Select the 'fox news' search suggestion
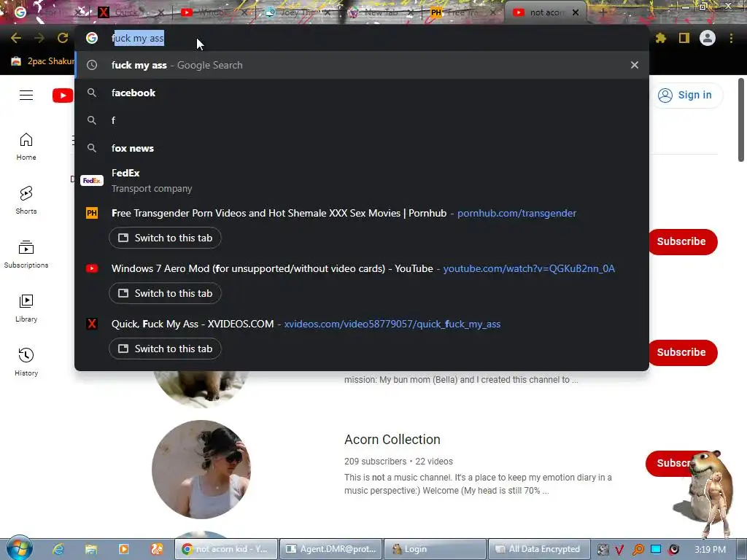The height and width of the screenshot is (560, 747). tap(362, 148)
